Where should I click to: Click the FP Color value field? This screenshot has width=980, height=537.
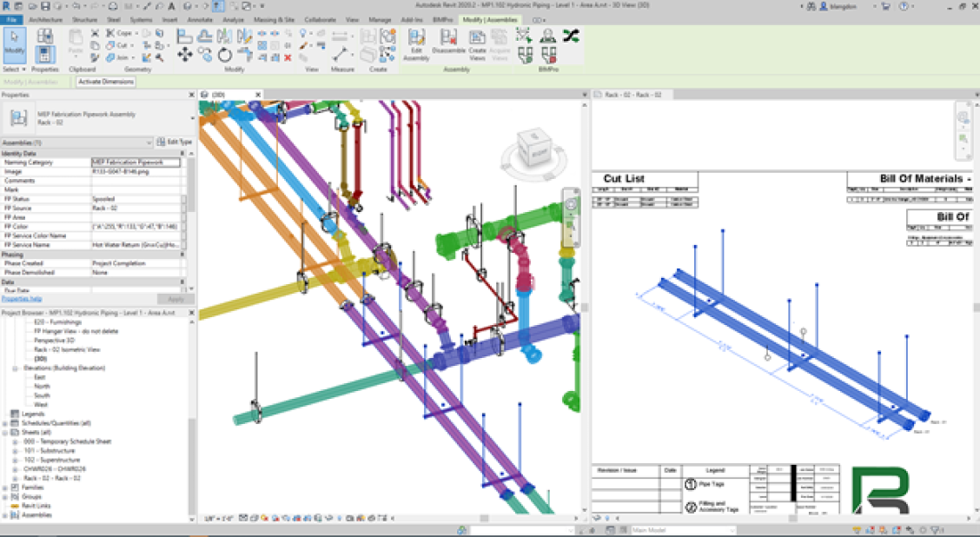click(135, 226)
